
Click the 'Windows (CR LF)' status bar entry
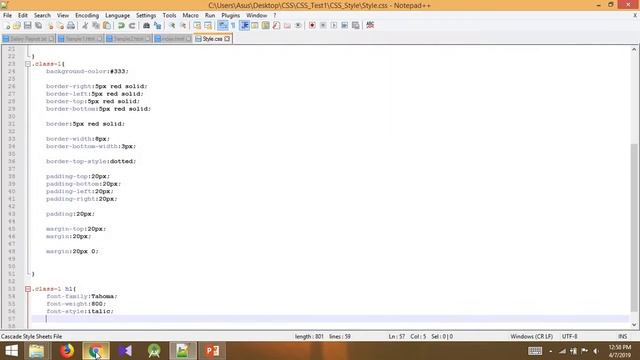pos(531,336)
